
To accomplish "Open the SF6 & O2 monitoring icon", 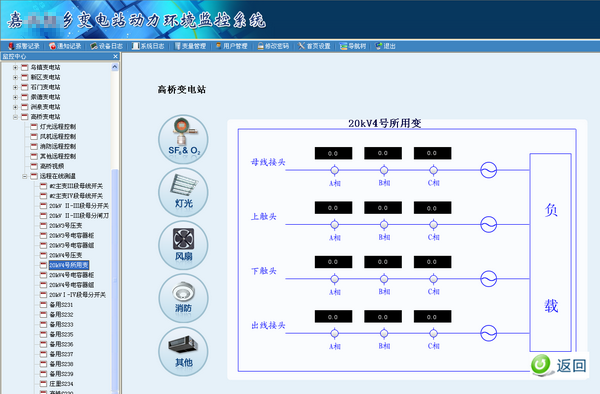I will point(183,139).
